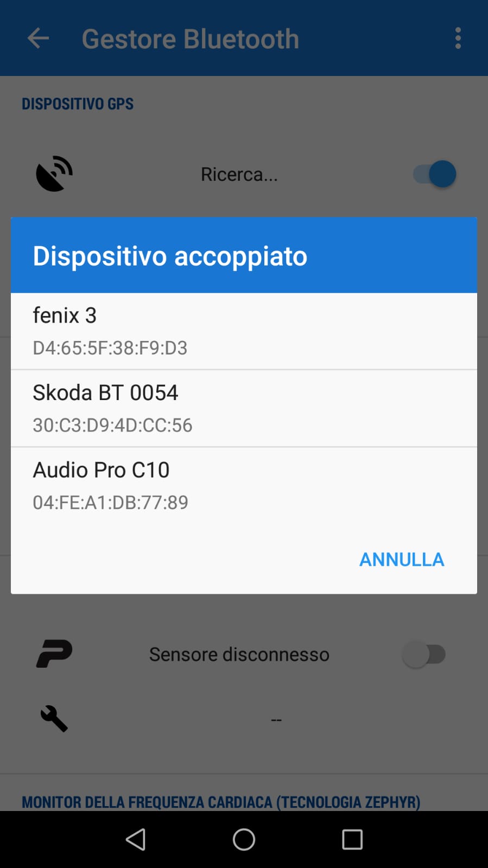Turn off the GPS device switch

pos(435,174)
